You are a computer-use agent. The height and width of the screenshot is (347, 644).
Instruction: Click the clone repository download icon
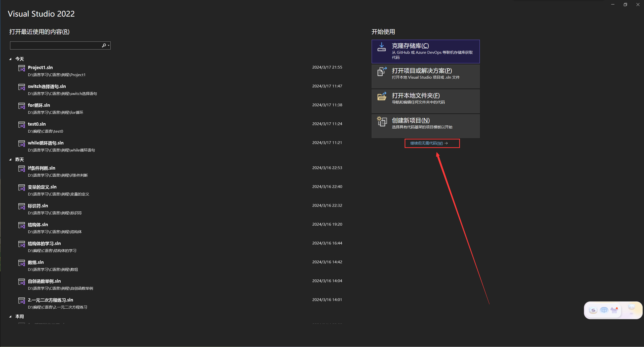click(x=381, y=47)
